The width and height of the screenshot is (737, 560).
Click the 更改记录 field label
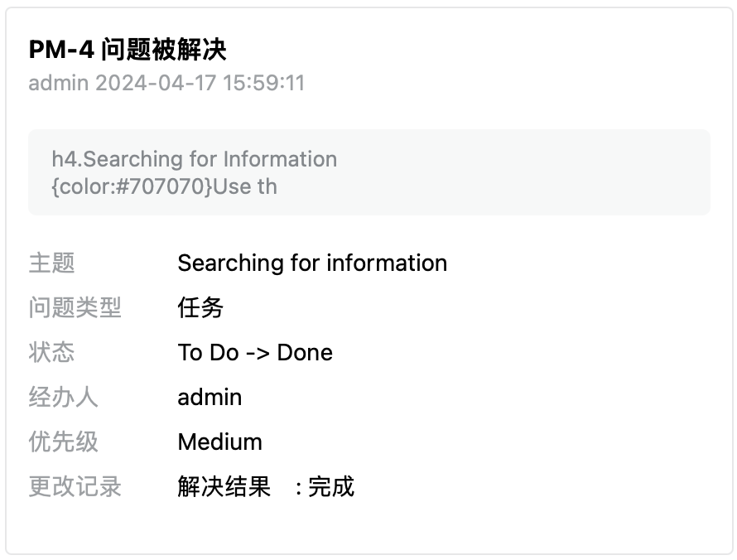[x=75, y=487]
